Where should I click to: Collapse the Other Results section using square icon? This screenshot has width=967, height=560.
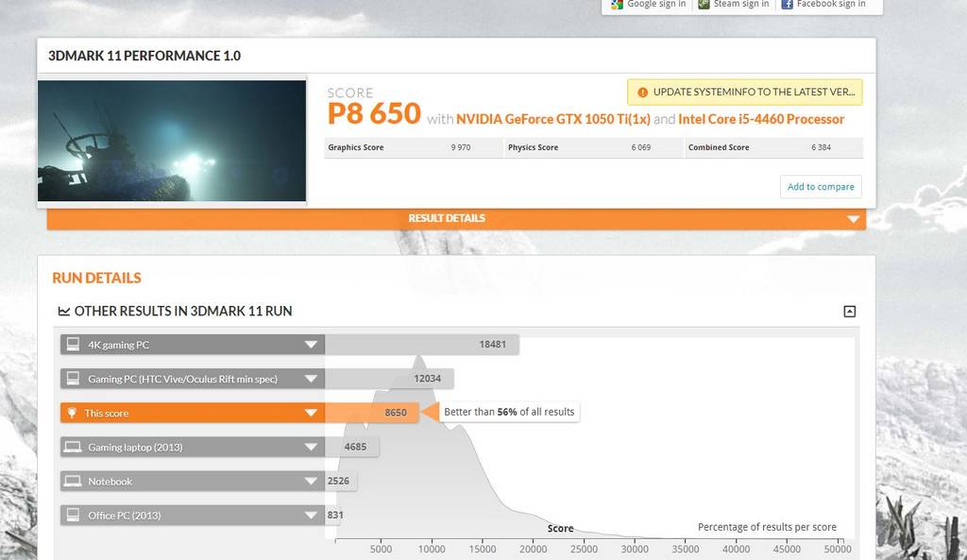pos(849,312)
